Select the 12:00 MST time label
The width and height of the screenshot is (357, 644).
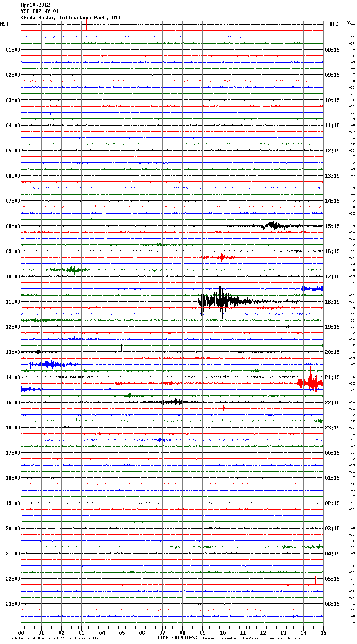(x=13, y=327)
